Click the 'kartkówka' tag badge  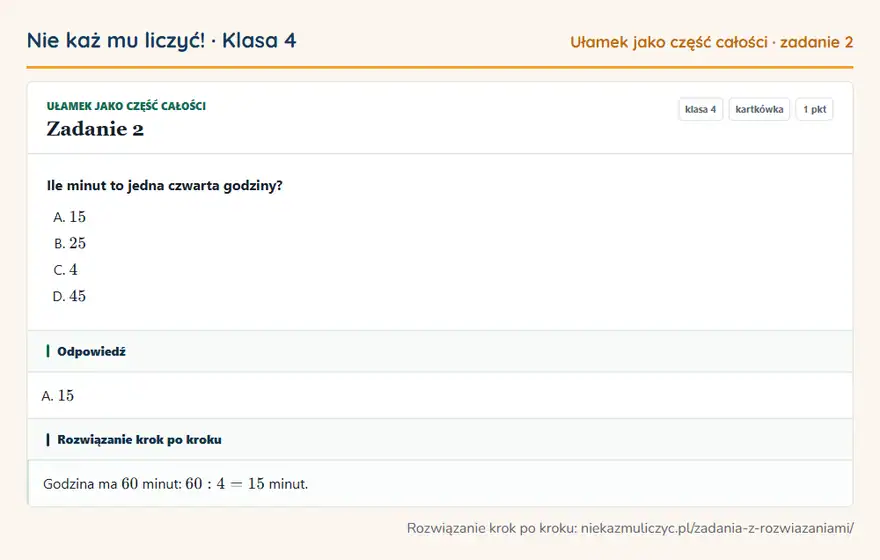(x=759, y=109)
